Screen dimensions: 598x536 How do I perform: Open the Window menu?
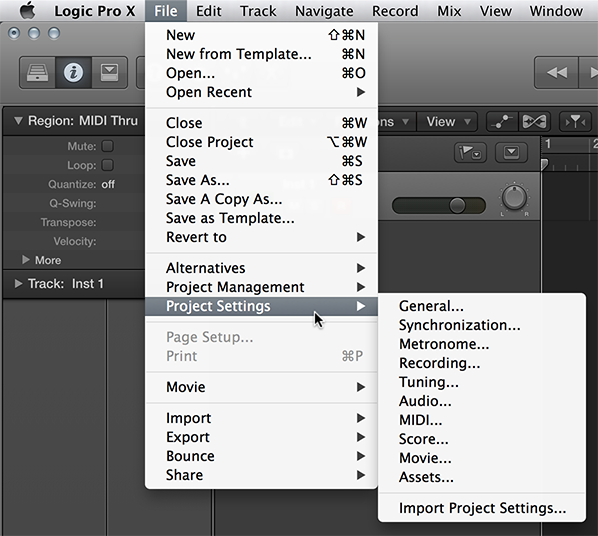pyautogui.click(x=556, y=11)
